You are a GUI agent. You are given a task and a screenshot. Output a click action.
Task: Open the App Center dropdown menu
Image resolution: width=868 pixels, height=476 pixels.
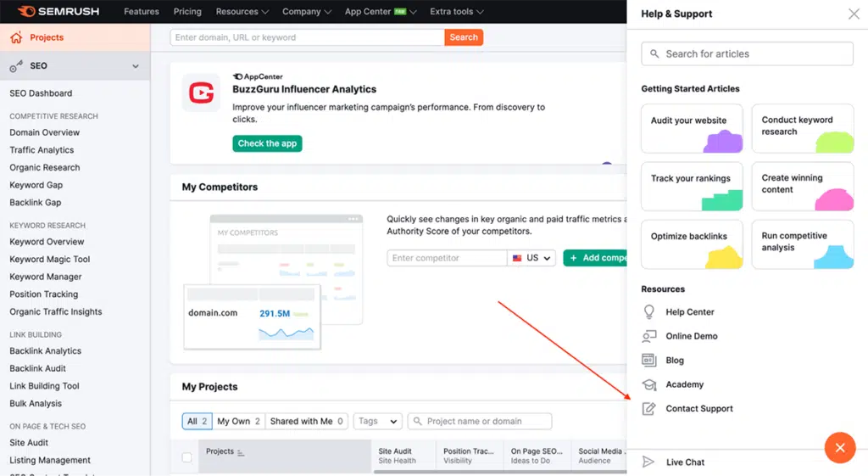pos(381,12)
